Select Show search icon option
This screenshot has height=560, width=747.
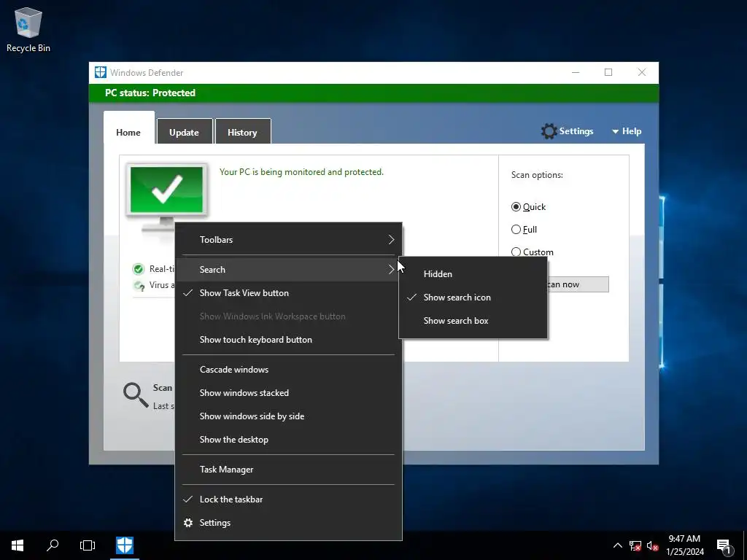pos(473,297)
